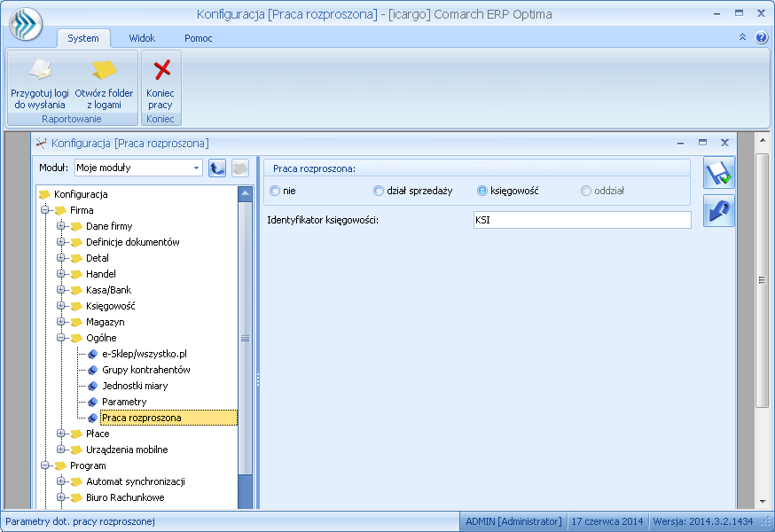Image resolution: width=775 pixels, height=532 pixels.
Task: Click the Comarch round logo application button
Action: (26, 24)
